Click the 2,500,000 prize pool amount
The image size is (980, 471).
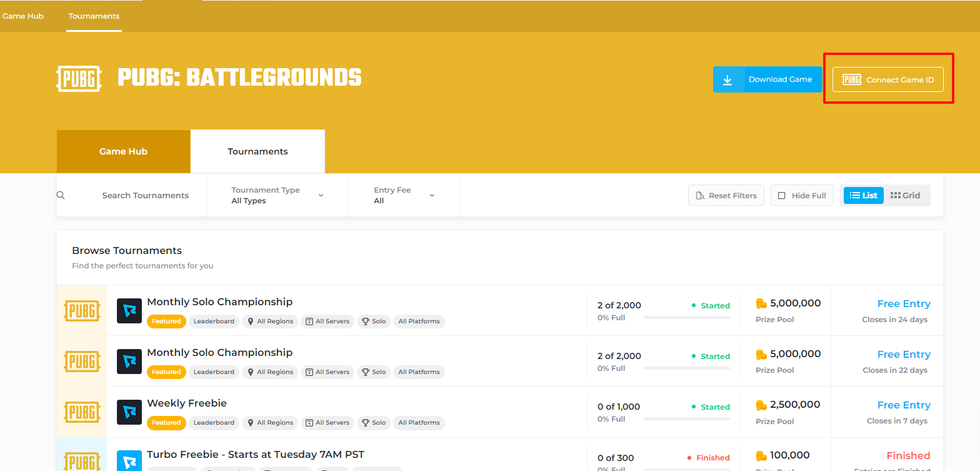796,405
